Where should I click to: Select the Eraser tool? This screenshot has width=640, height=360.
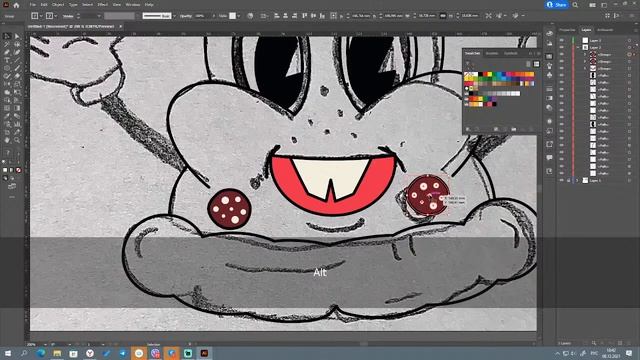click(17, 76)
